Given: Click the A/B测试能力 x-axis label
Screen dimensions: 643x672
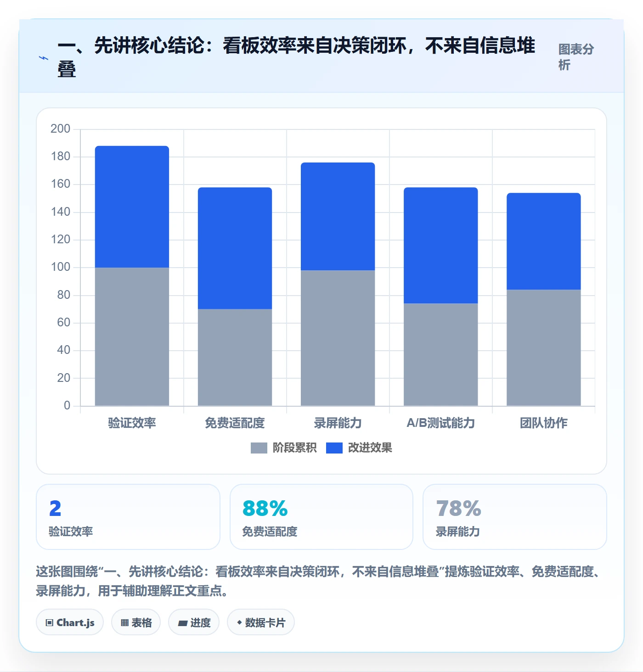Looking at the screenshot, I should click(x=440, y=423).
